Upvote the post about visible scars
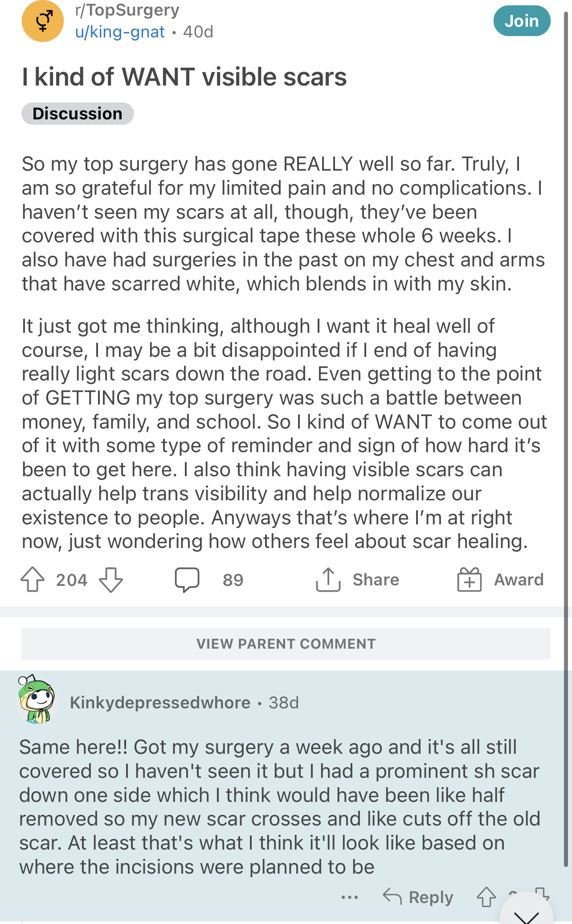The width and height of the screenshot is (572, 924). pos(33,579)
